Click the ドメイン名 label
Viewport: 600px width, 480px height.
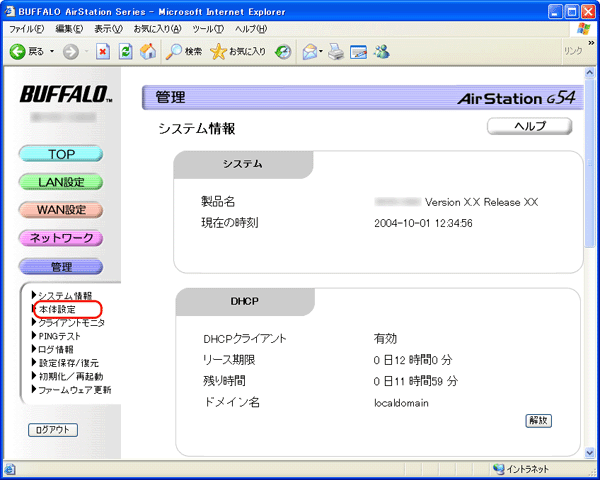point(232,402)
